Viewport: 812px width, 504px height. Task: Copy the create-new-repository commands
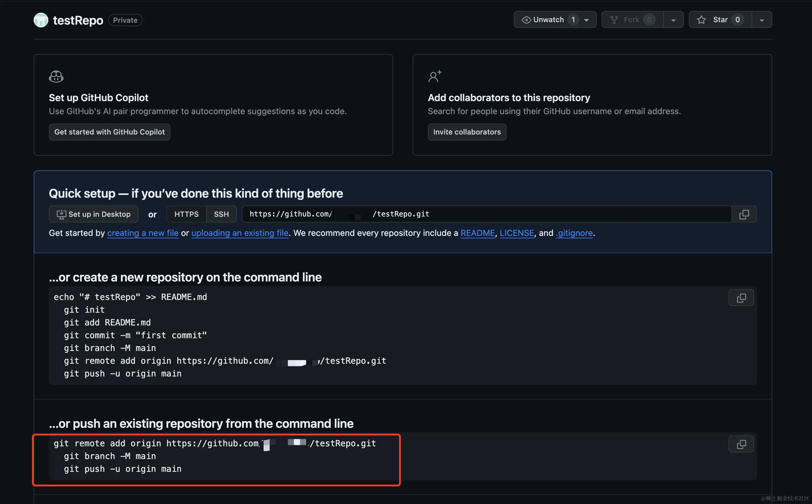[741, 298]
